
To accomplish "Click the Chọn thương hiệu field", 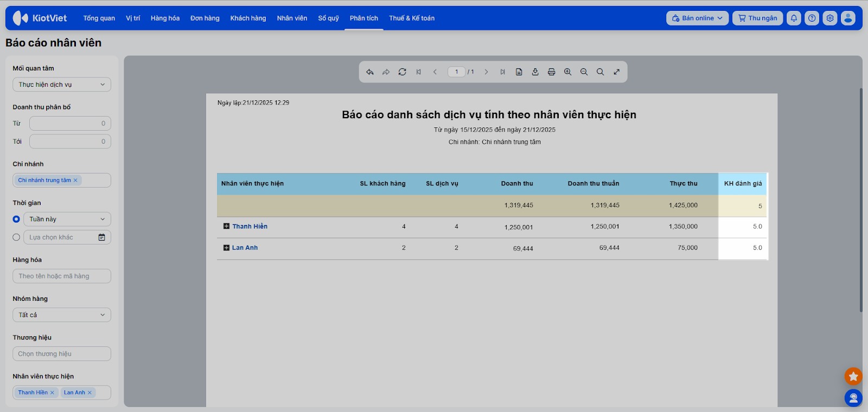I will click(x=62, y=354).
